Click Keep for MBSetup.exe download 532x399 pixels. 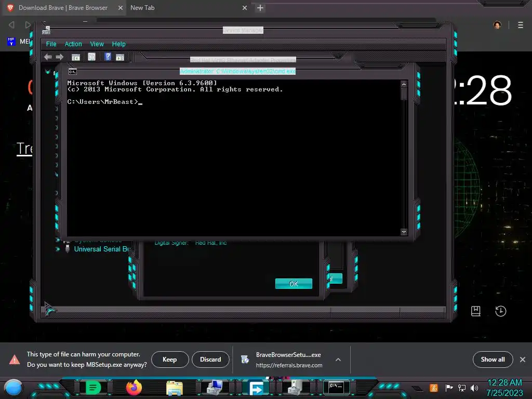point(170,360)
